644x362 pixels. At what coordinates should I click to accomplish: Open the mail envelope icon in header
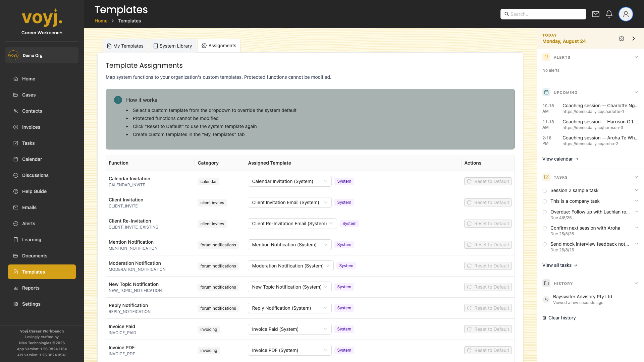click(596, 14)
